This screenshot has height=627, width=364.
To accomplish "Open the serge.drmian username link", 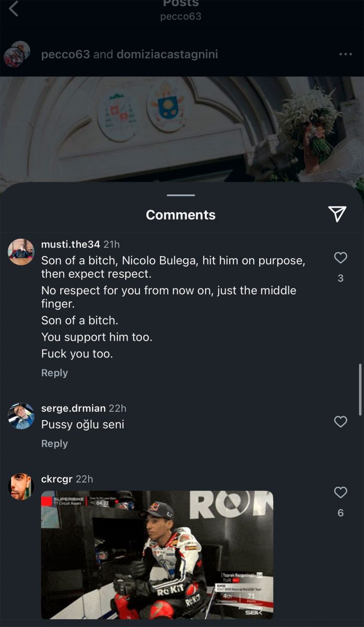I will point(73,409).
